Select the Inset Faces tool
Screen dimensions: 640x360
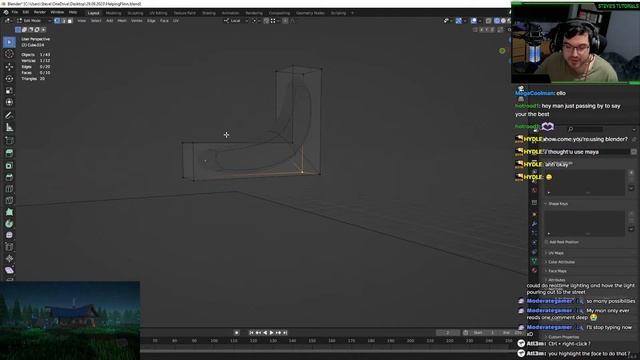[x=9, y=165]
